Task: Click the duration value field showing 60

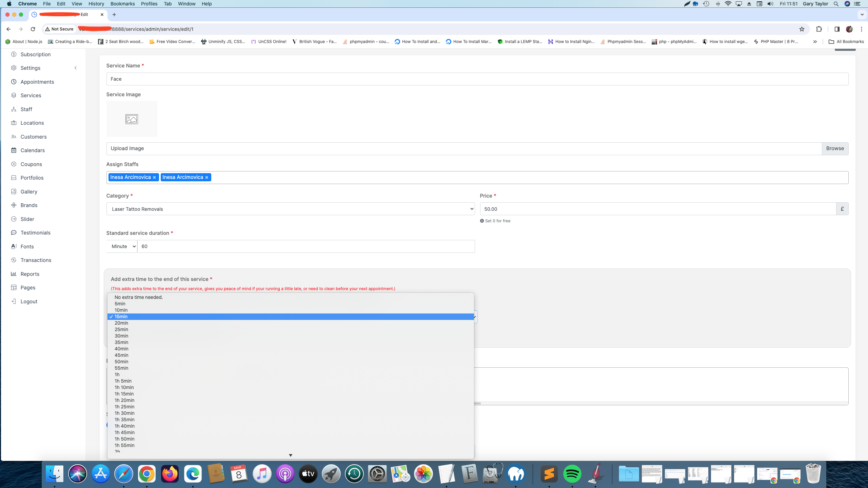Action: (306, 246)
